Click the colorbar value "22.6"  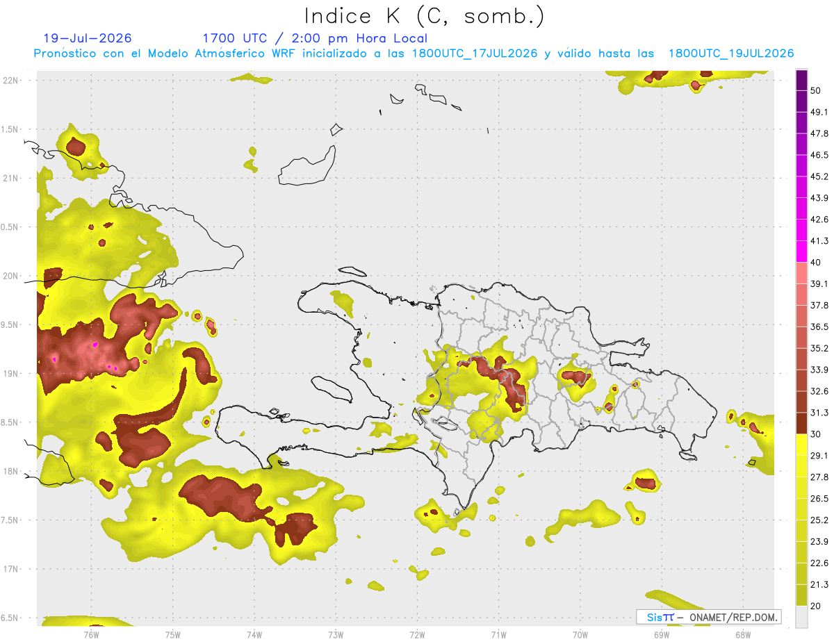pyautogui.click(x=819, y=564)
